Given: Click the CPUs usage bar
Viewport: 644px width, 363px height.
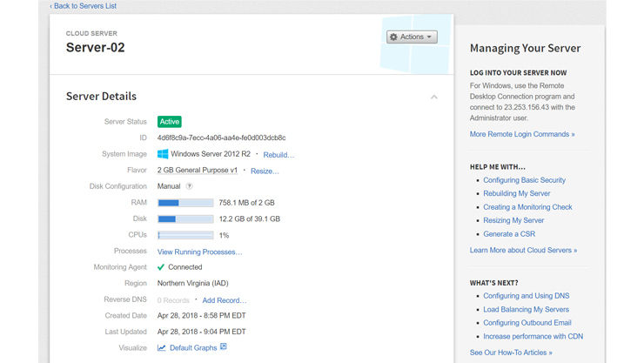Looking at the screenshot, I should coord(185,235).
